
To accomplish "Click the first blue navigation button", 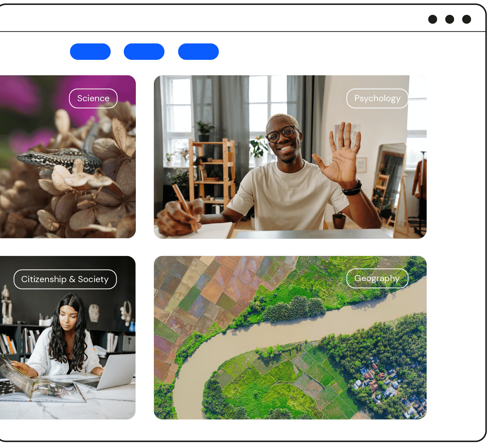I will click(x=90, y=52).
